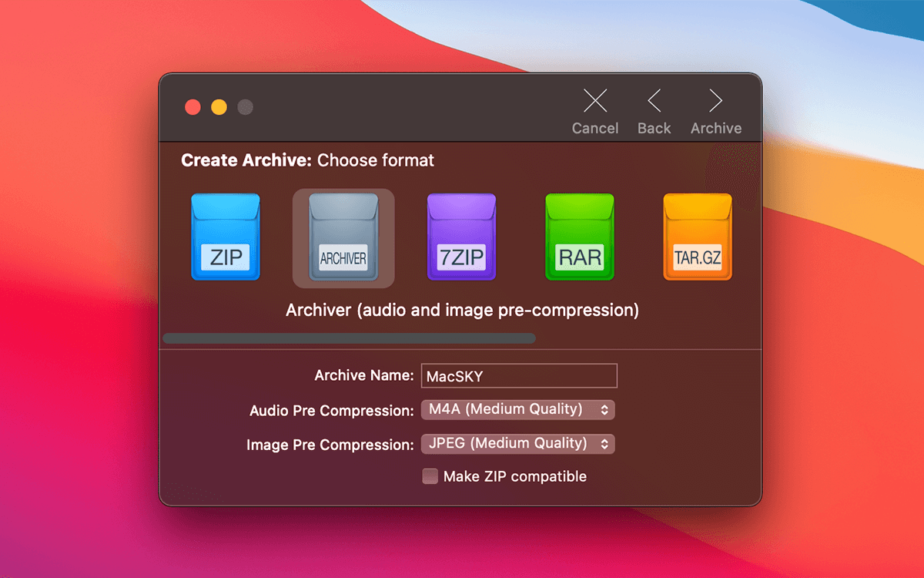Image resolution: width=924 pixels, height=578 pixels.
Task: Choose the grey ARCHIVER format icon
Action: tap(343, 237)
